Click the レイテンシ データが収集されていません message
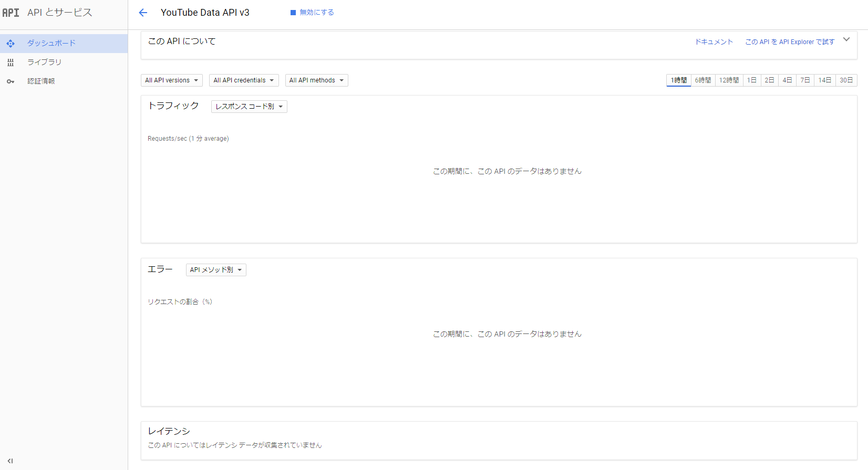 pyautogui.click(x=235, y=445)
